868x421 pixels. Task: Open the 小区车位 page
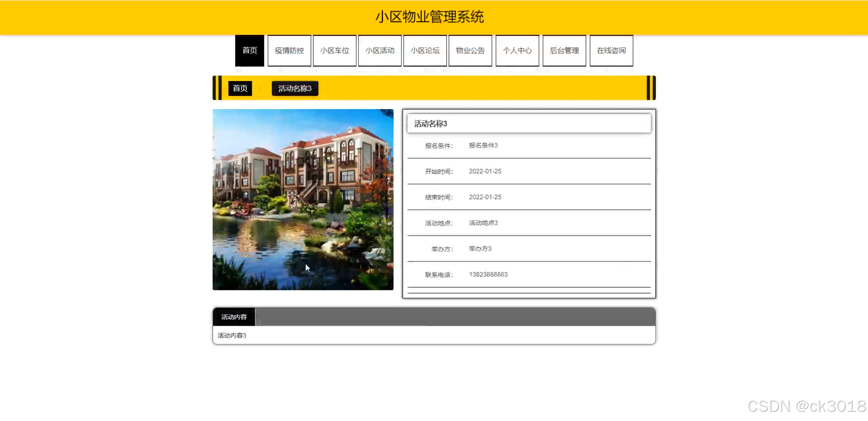pos(335,50)
